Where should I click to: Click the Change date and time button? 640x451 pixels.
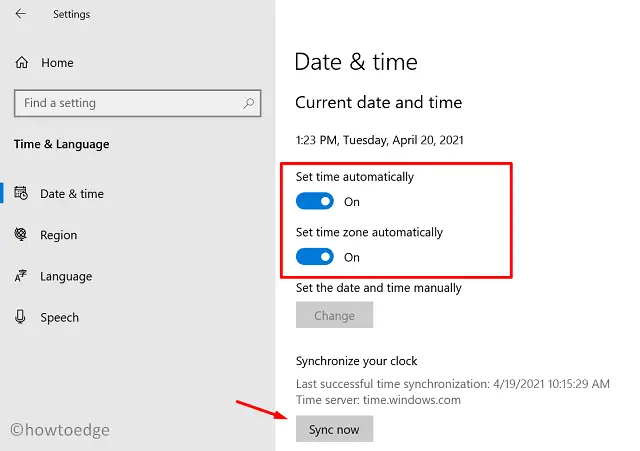(x=334, y=315)
